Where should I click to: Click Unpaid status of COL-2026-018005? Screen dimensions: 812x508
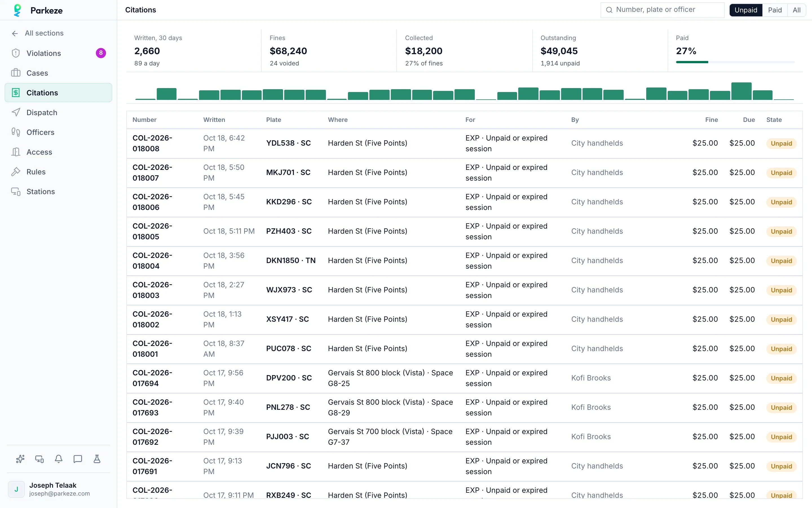click(x=781, y=231)
